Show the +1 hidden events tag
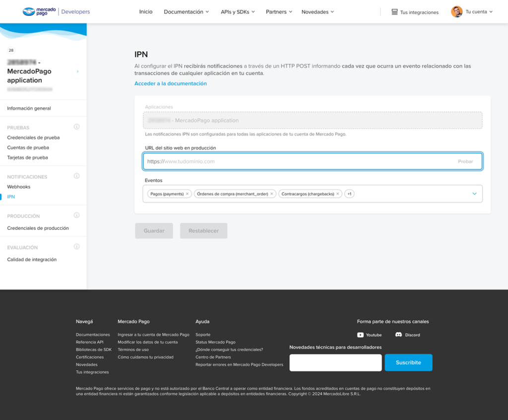 pyautogui.click(x=349, y=194)
